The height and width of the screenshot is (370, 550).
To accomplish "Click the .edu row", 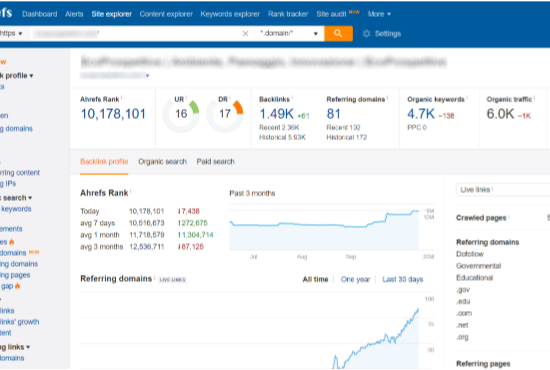I will tap(463, 301).
